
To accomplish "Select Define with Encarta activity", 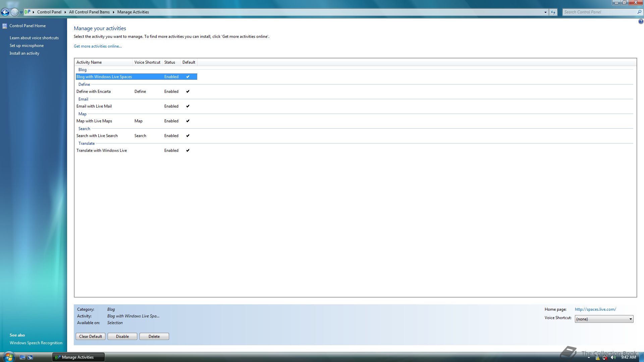I will point(94,92).
